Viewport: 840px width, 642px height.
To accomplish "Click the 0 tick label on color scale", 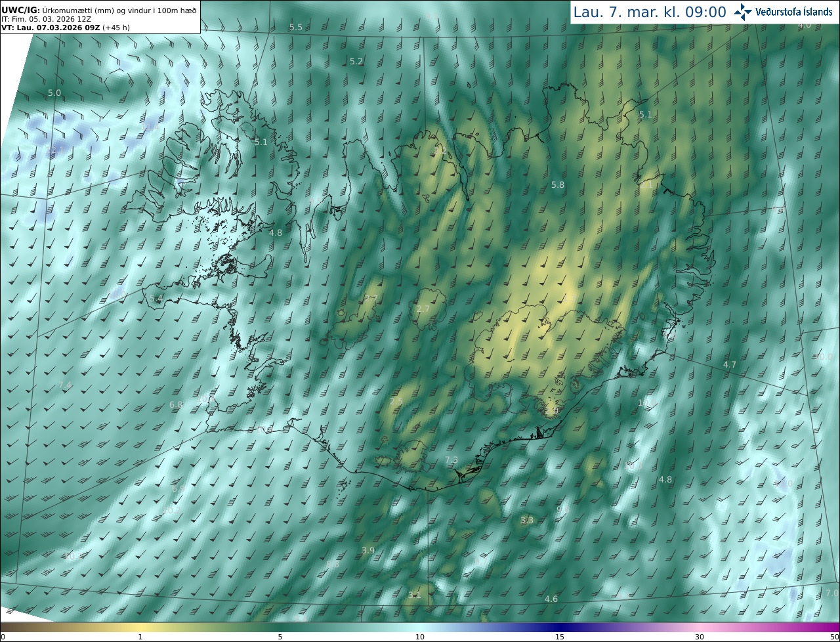I will (3, 637).
